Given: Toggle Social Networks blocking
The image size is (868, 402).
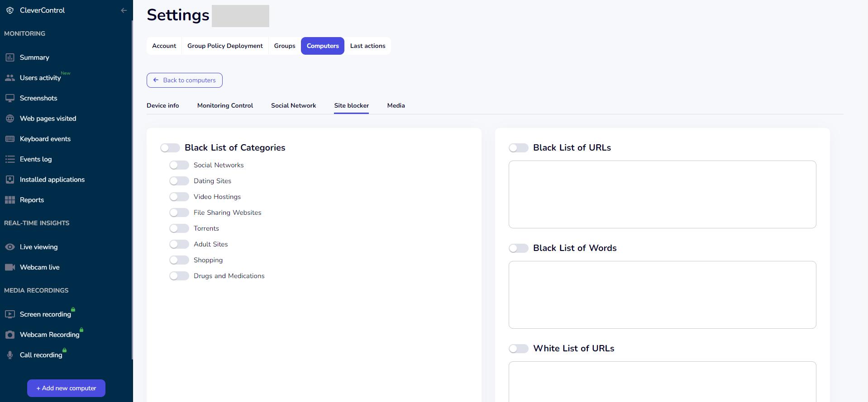Looking at the screenshot, I should [x=179, y=165].
